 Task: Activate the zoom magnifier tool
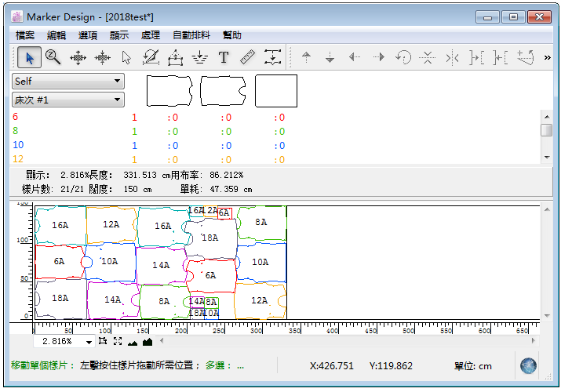pos(53,57)
